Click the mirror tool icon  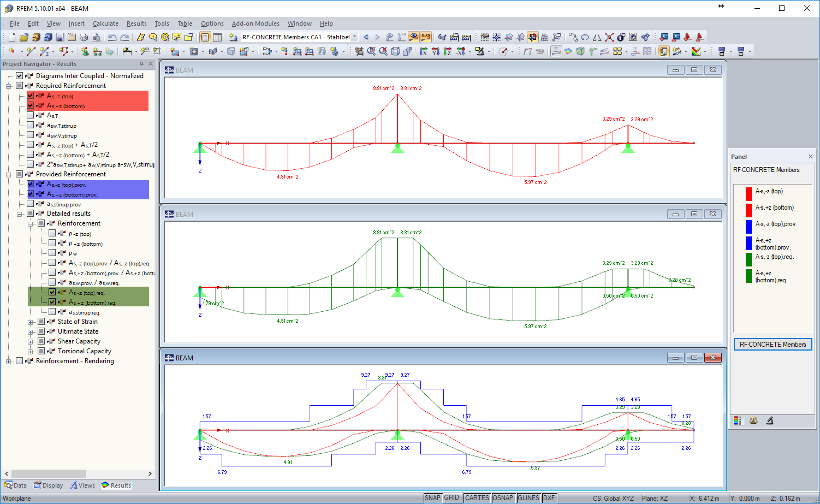(x=597, y=37)
